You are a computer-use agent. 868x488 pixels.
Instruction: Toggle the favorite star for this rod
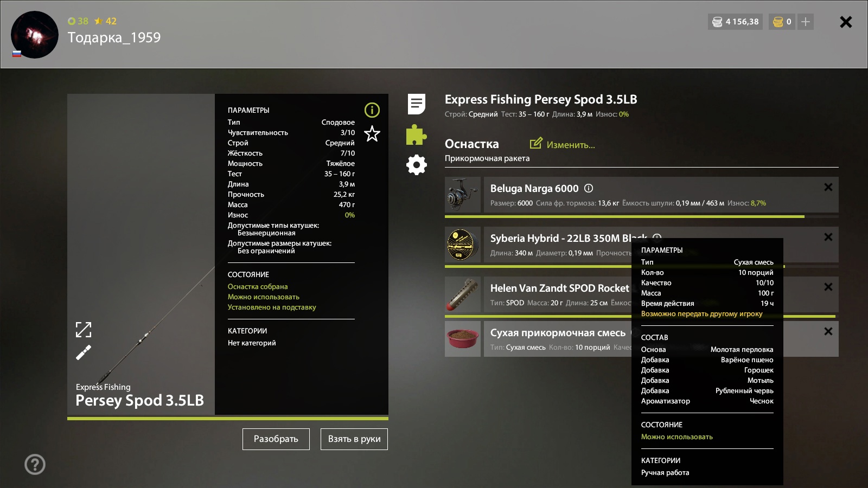click(x=372, y=133)
